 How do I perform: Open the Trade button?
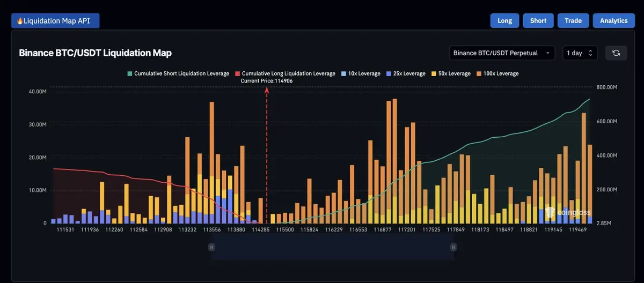pos(573,20)
